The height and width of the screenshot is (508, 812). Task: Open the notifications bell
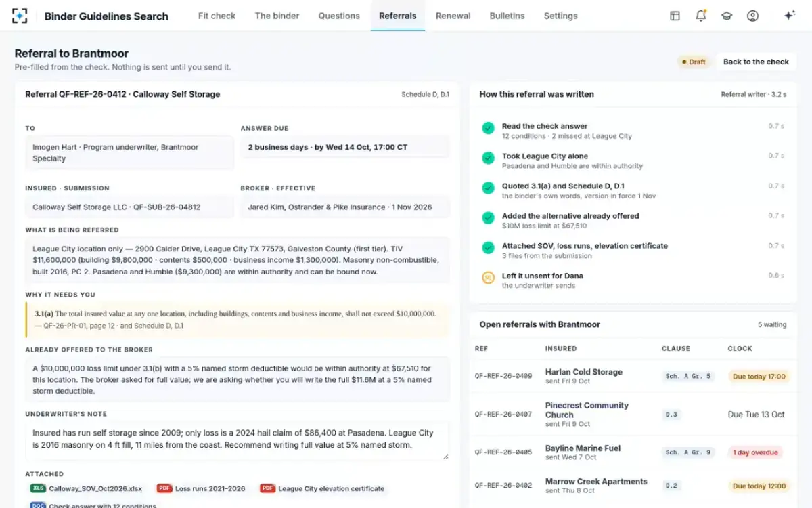[x=701, y=16]
